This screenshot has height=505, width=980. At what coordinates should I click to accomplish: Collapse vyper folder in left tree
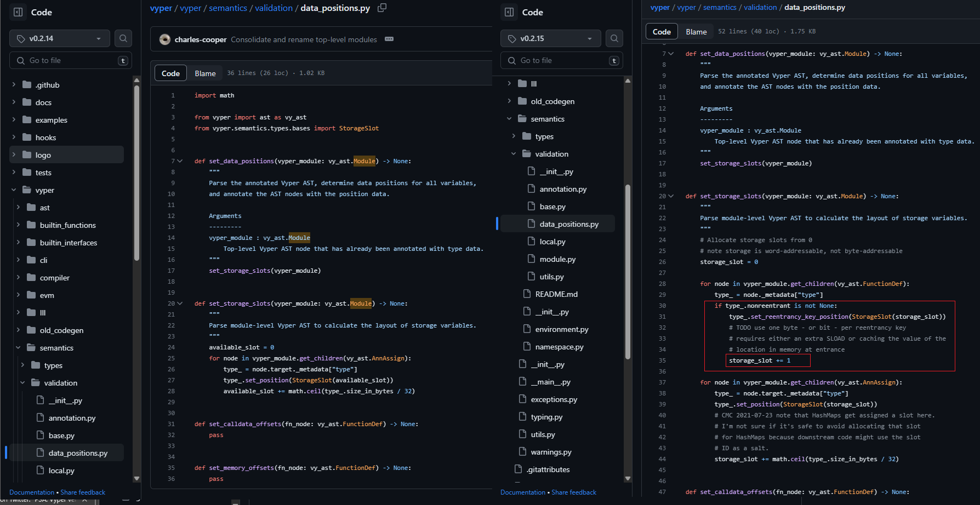(14, 190)
